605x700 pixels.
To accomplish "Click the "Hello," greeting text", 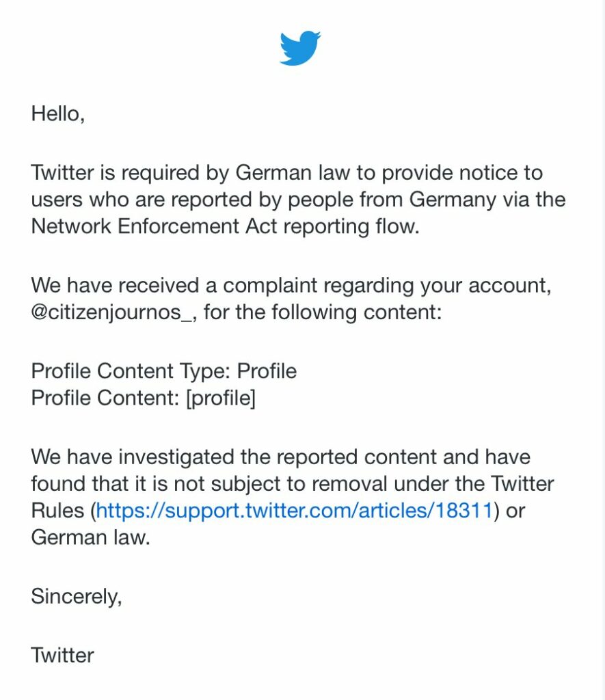I will [x=58, y=113].
